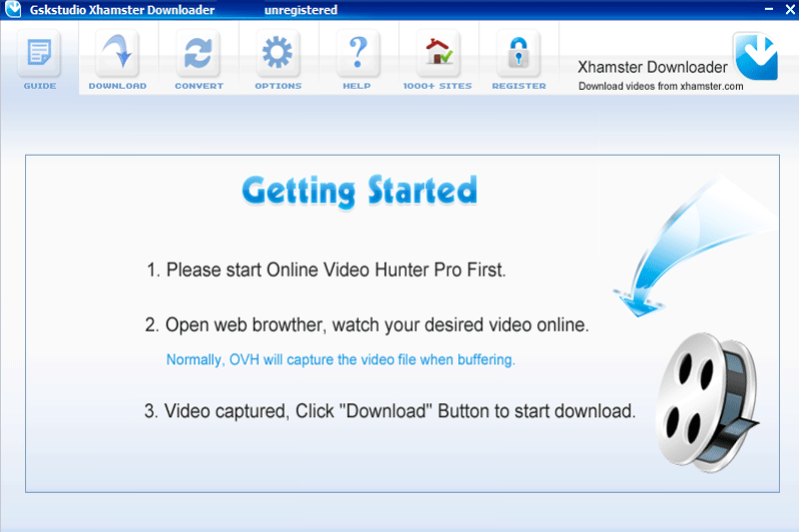
Task: Click the DOWNLOAD label
Action: (118, 86)
